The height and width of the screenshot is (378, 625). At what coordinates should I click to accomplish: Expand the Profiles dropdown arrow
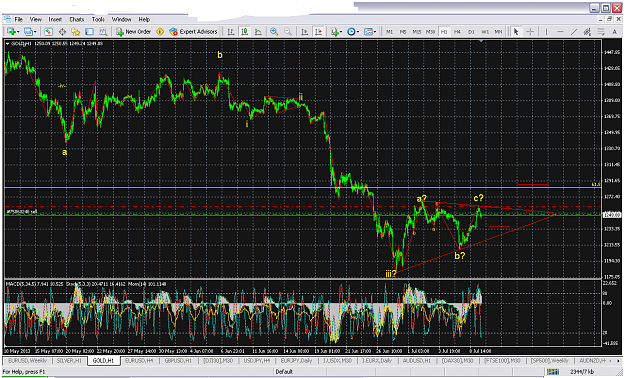(x=35, y=32)
